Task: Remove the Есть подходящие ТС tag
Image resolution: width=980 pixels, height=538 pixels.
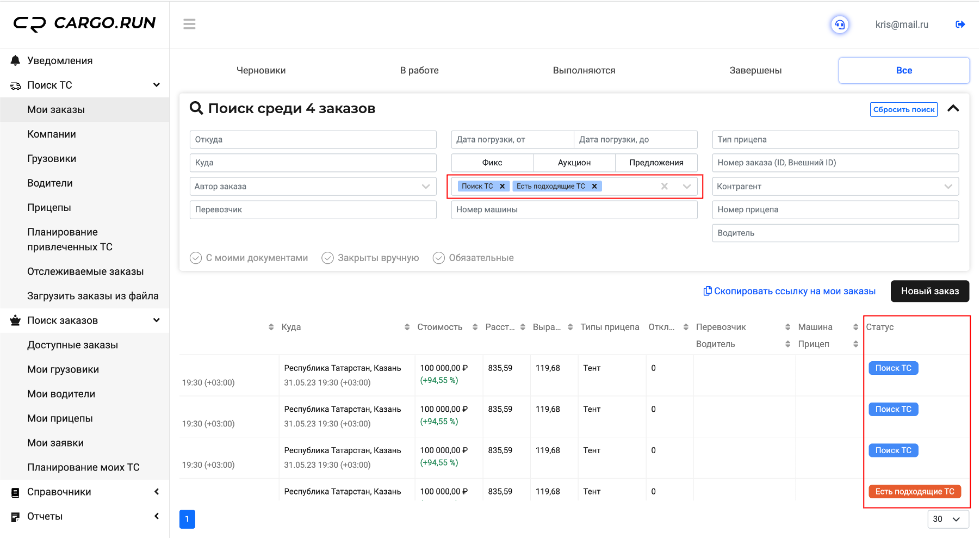Action: click(594, 186)
